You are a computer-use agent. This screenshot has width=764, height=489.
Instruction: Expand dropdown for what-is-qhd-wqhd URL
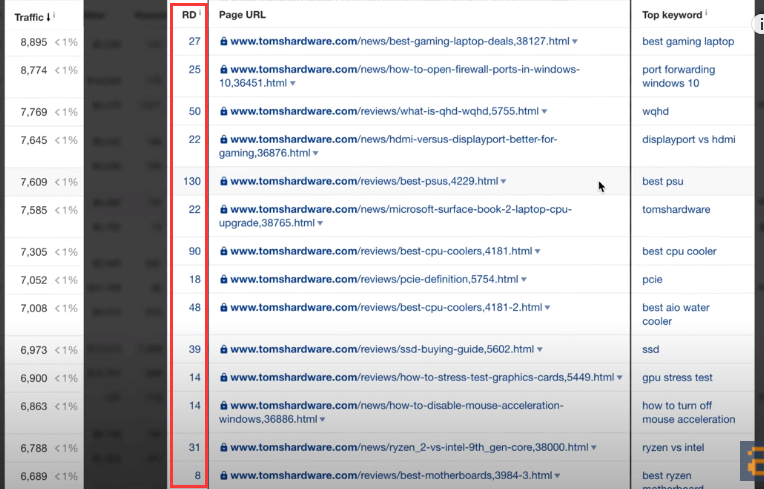coord(544,112)
